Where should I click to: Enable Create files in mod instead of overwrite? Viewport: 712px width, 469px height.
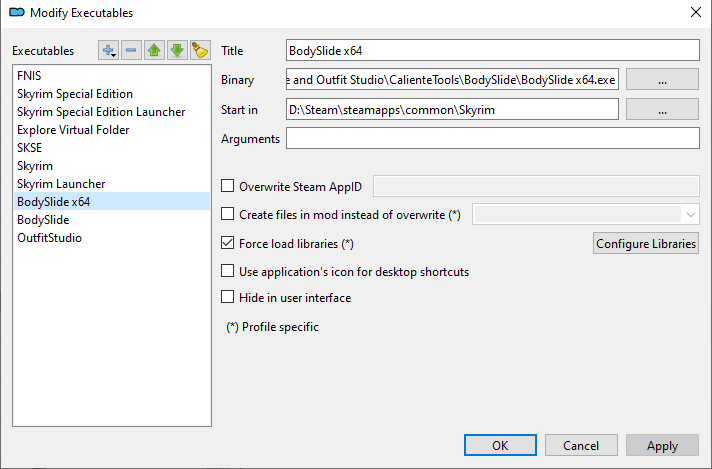[227, 214]
